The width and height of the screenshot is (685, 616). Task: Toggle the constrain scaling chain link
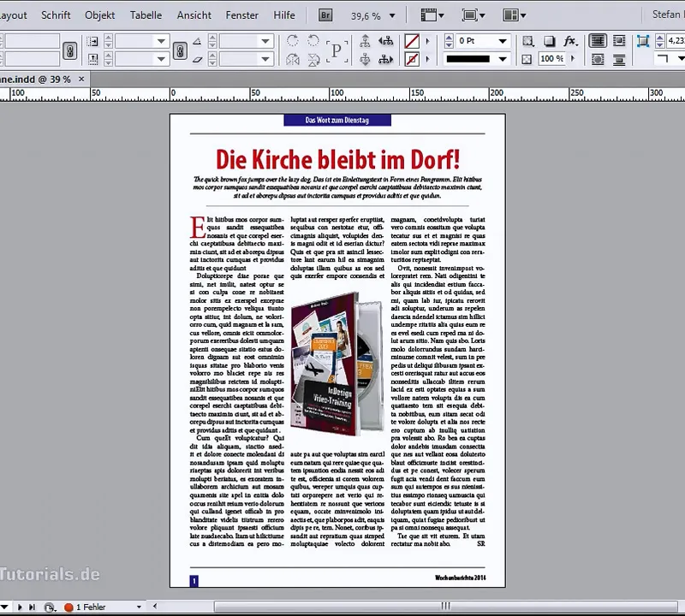coord(180,50)
